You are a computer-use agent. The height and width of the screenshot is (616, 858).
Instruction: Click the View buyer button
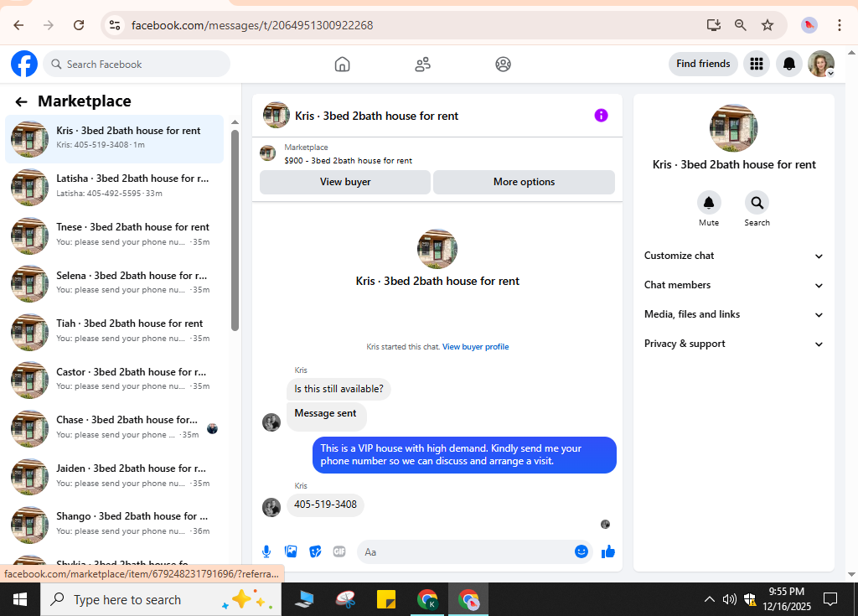[344, 182]
